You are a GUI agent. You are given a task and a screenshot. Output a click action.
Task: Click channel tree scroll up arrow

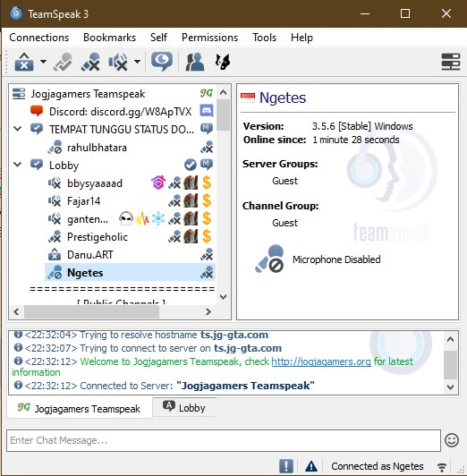tap(224, 92)
